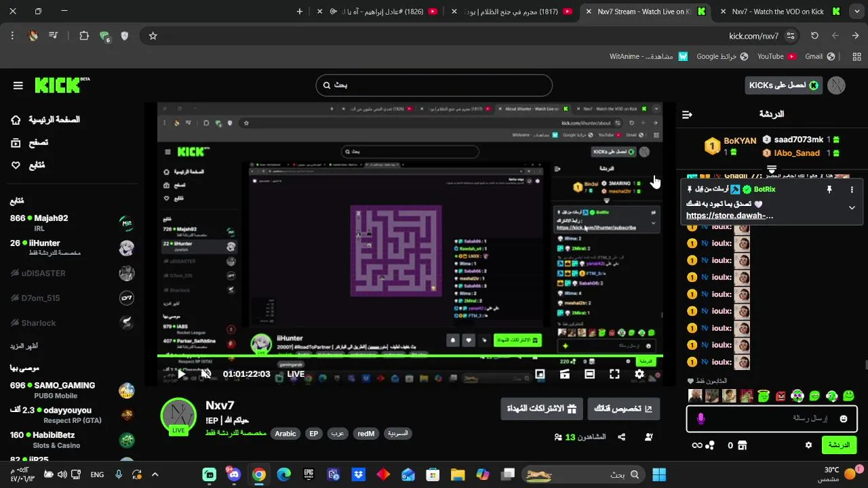The image size is (868, 488).
Task: Open odayyouyou recommended channel
Action: pos(72,415)
